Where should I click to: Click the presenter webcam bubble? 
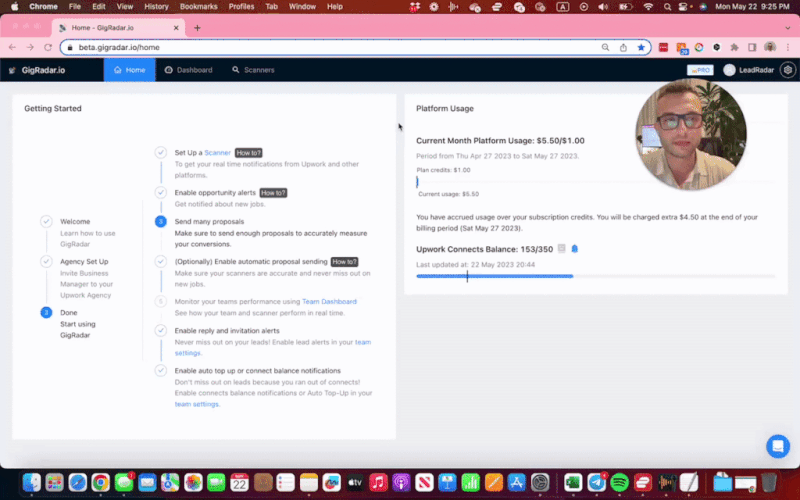(691, 135)
